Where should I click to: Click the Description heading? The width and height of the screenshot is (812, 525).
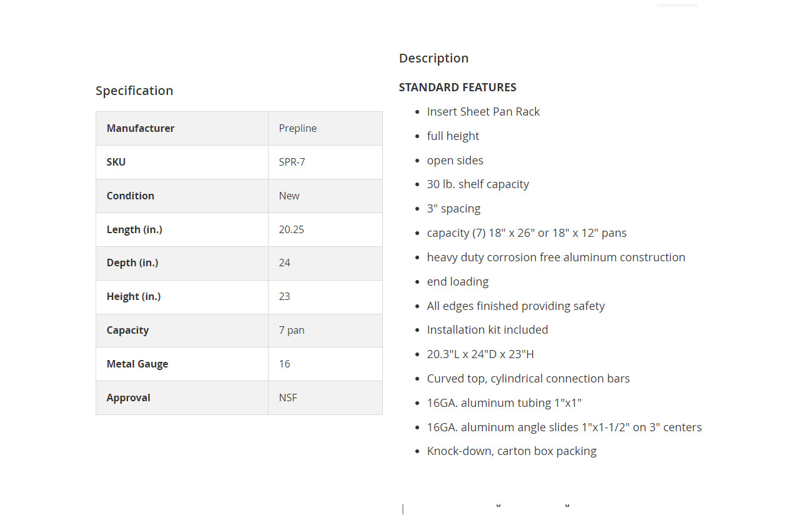[x=433, y=58]
